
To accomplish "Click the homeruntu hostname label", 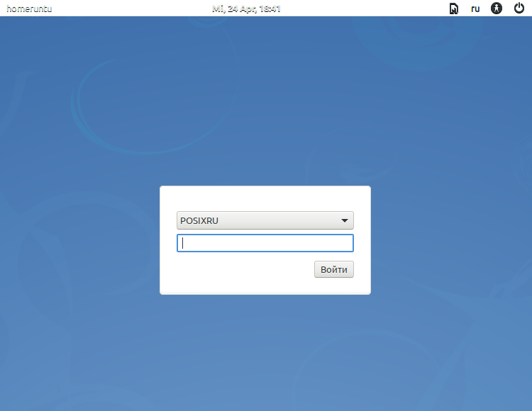I will [x=29, y=9].
